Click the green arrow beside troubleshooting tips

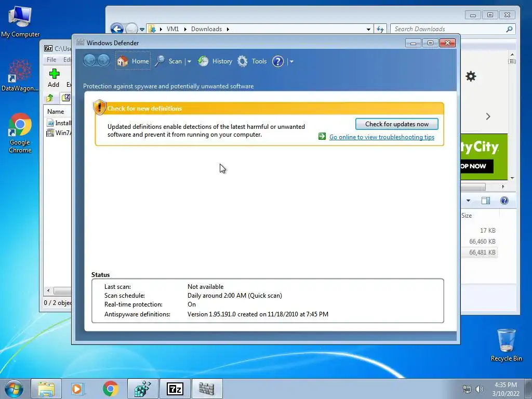(322, 137)
